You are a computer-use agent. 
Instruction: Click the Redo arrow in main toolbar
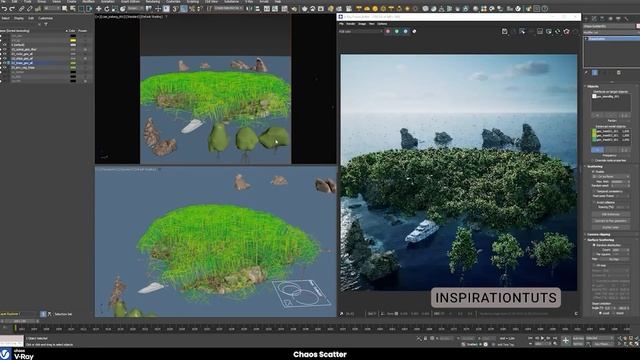pos(11,9)
